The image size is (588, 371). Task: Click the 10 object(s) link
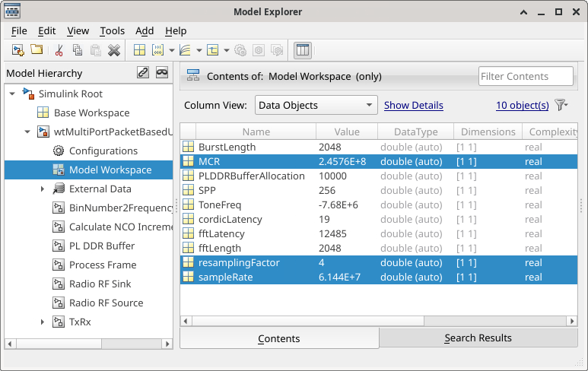point(522,105)
